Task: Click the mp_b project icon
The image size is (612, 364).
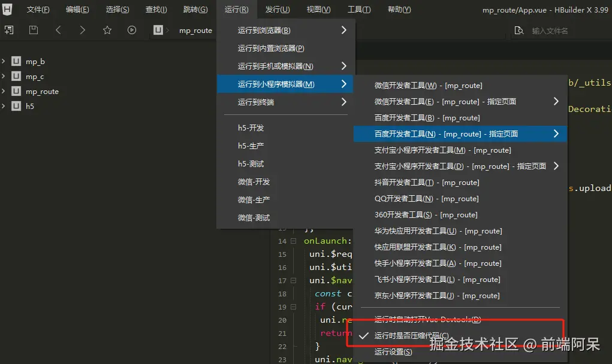Action: (16, 61)
